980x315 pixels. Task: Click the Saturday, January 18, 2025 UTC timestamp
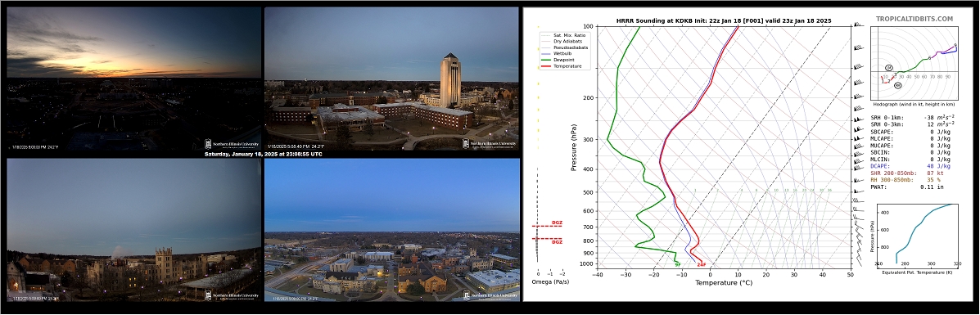[263, 154]
